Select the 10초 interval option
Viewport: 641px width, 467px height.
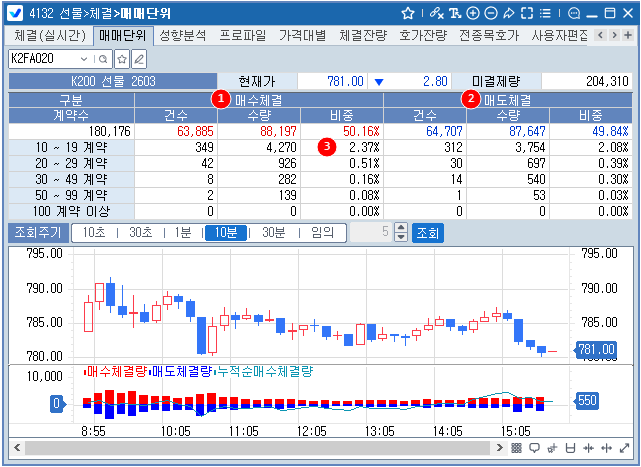click(x=93, y=232)
